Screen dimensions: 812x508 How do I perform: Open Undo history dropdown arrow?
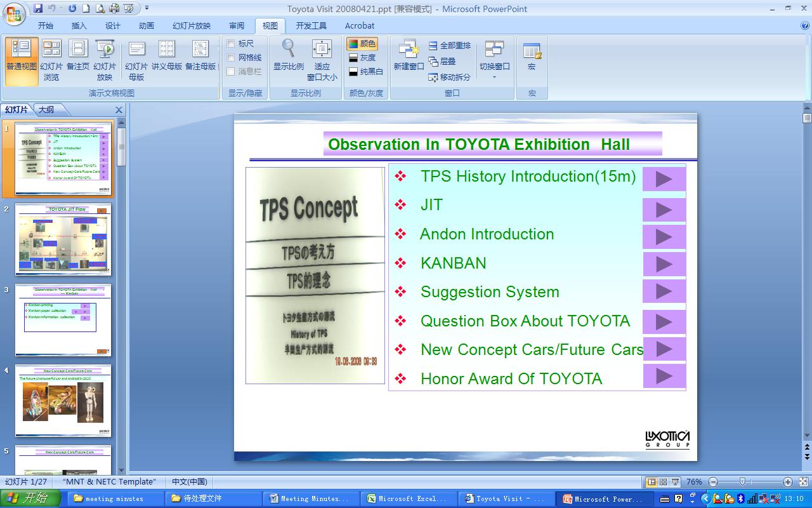62,8
